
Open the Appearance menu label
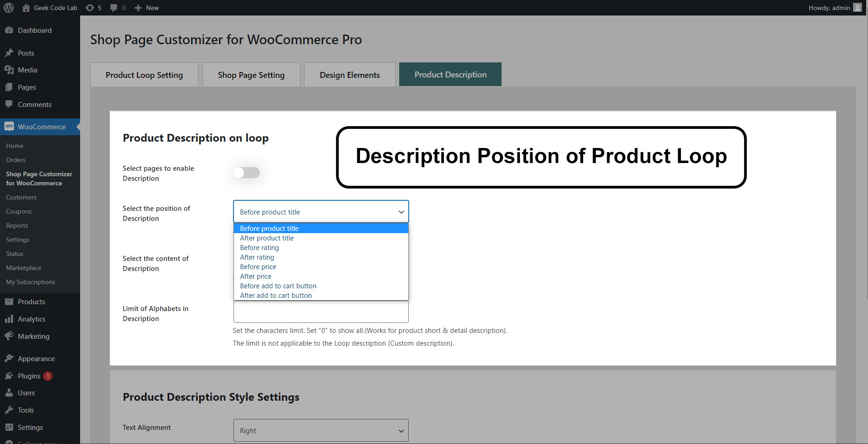[x=36, y=358]
